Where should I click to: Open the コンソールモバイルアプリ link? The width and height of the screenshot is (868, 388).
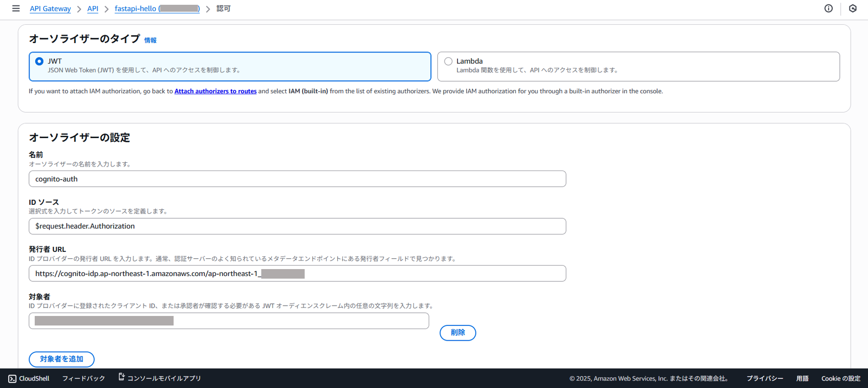[160, 378]
